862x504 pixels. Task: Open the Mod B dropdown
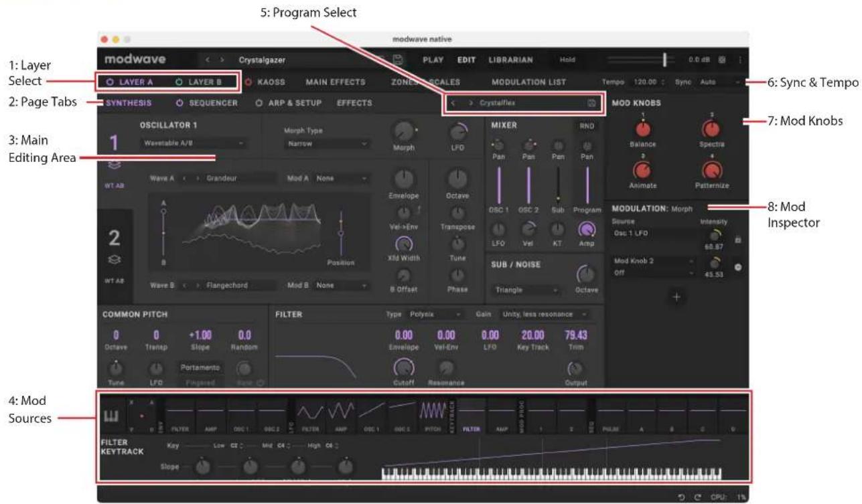[342, 285]
